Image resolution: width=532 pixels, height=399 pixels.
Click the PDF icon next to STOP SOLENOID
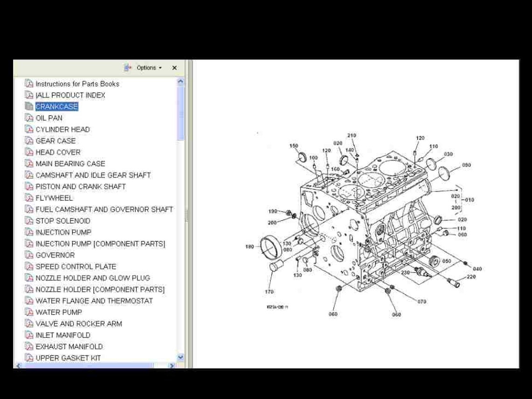point(29,221)
